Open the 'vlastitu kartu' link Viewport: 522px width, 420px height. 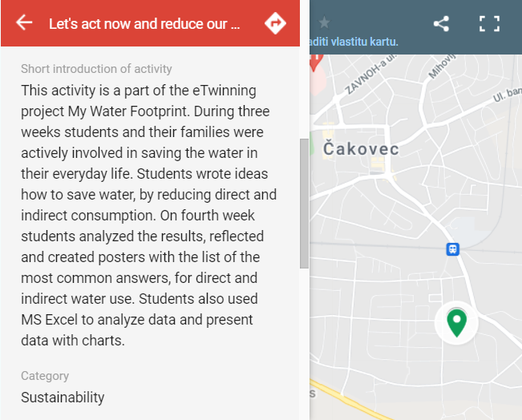(354, 42)
